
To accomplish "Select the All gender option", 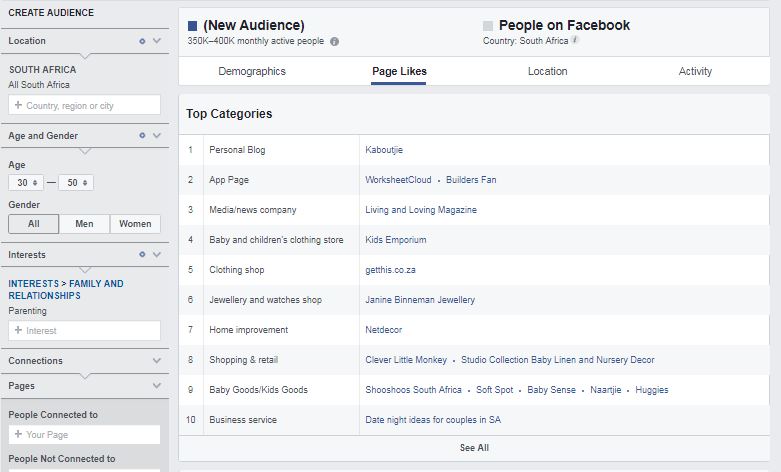I will point(33,224).
